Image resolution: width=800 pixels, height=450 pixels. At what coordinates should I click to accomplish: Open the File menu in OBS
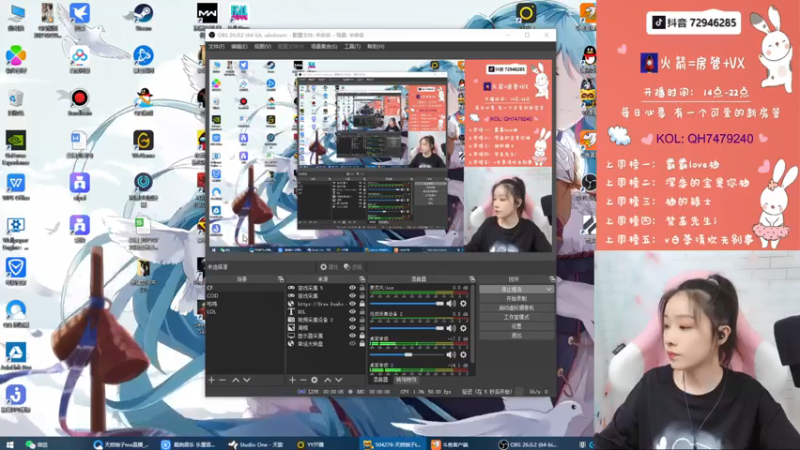216,46
